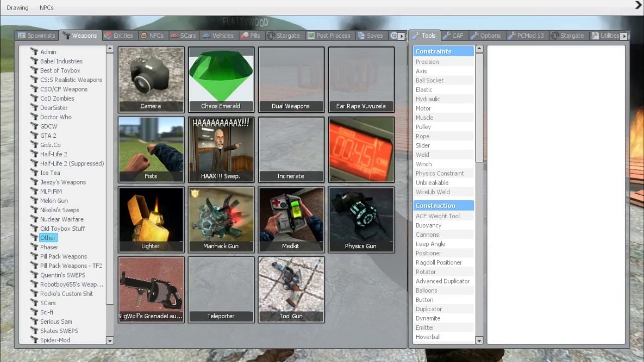This screenshot has height=362, width=644.
Task: Select the Manhack Gun icon
Action: tap(221, 219)
